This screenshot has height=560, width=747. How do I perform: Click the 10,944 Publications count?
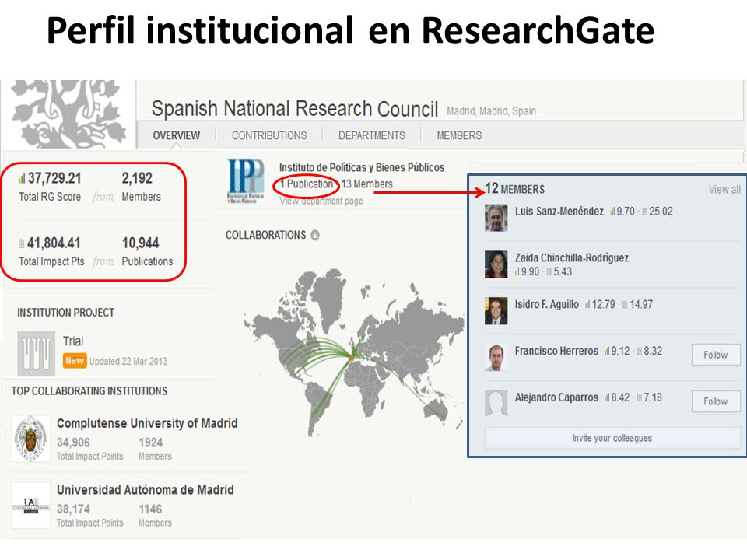tap(141, 243)
